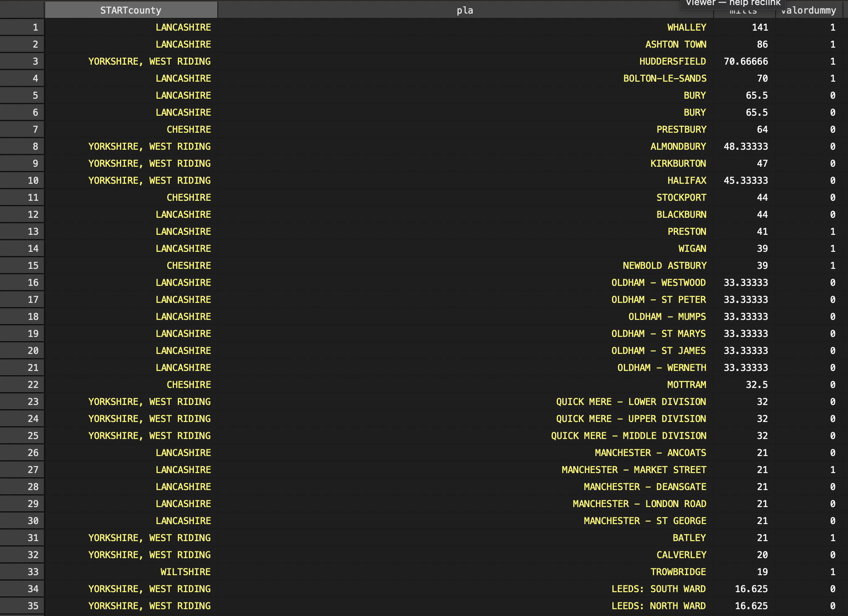The width and height of the screenshot is (848, 616).
Task: Select the WILTSHIRE county cell
Action: tap(185, 572)
